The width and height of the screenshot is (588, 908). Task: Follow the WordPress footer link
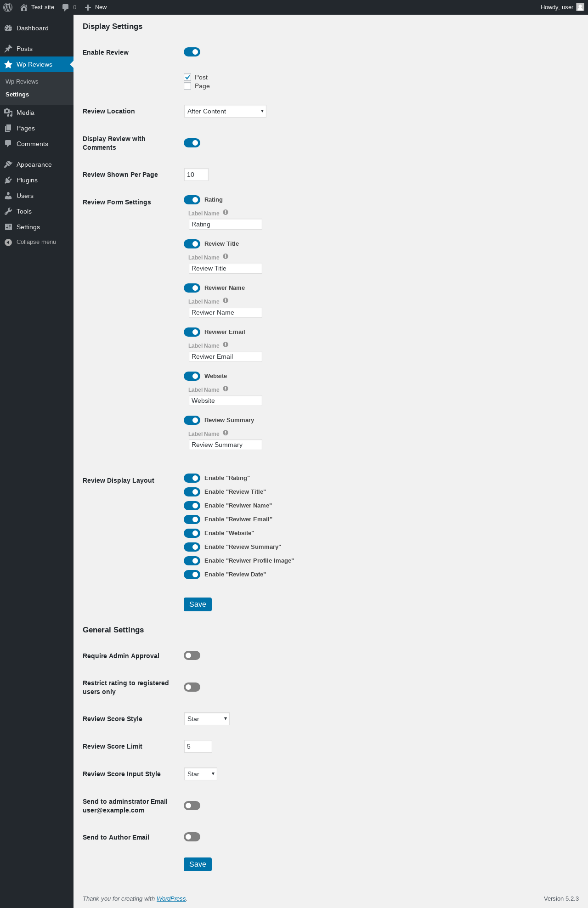[x=171, y=899]
